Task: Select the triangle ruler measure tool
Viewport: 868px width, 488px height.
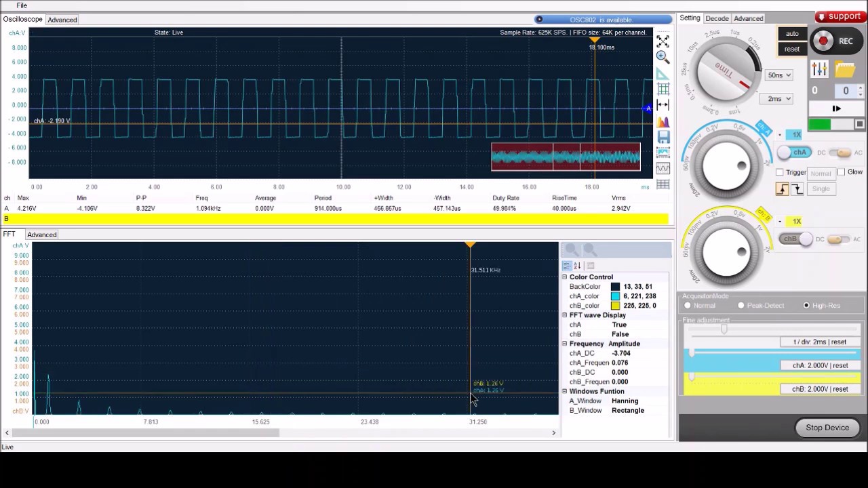Action: [x=663, y=74]
